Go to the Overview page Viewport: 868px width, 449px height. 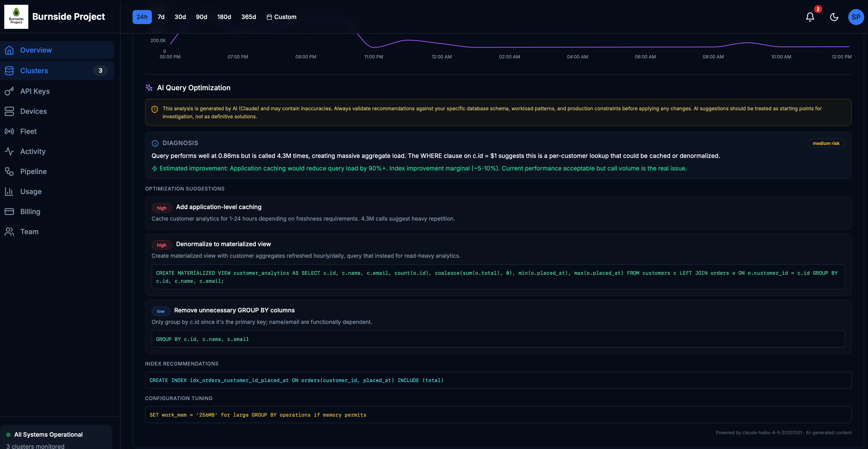[36, 50]
